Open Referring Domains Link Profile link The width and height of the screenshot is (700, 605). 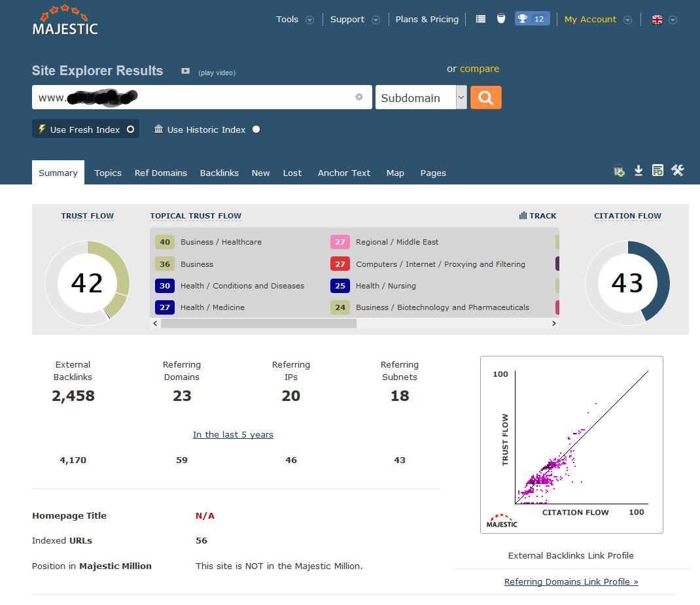[x=571, y=581]
